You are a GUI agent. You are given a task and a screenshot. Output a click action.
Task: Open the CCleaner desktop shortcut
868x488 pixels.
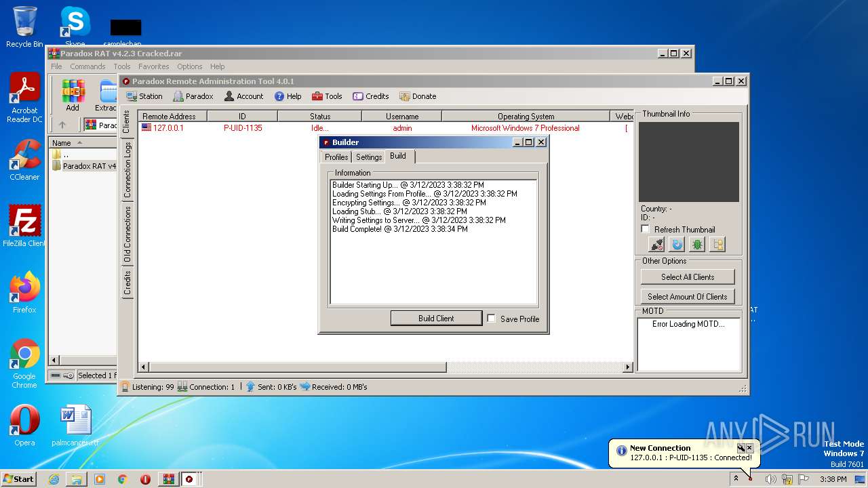[24, 160]
